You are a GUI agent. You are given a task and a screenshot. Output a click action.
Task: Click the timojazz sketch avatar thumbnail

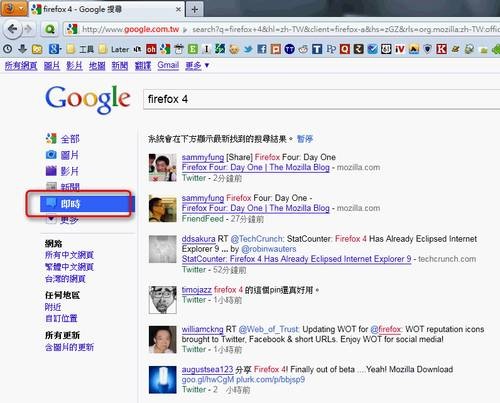[163, 300]
